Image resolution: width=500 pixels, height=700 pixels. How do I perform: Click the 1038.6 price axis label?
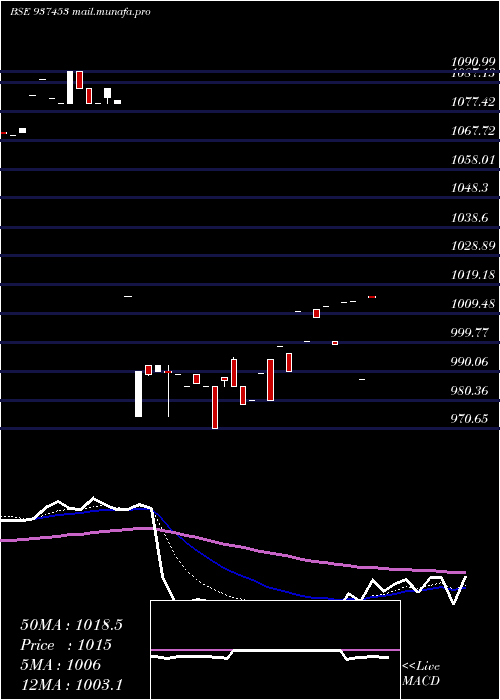(x=469, y=218)
